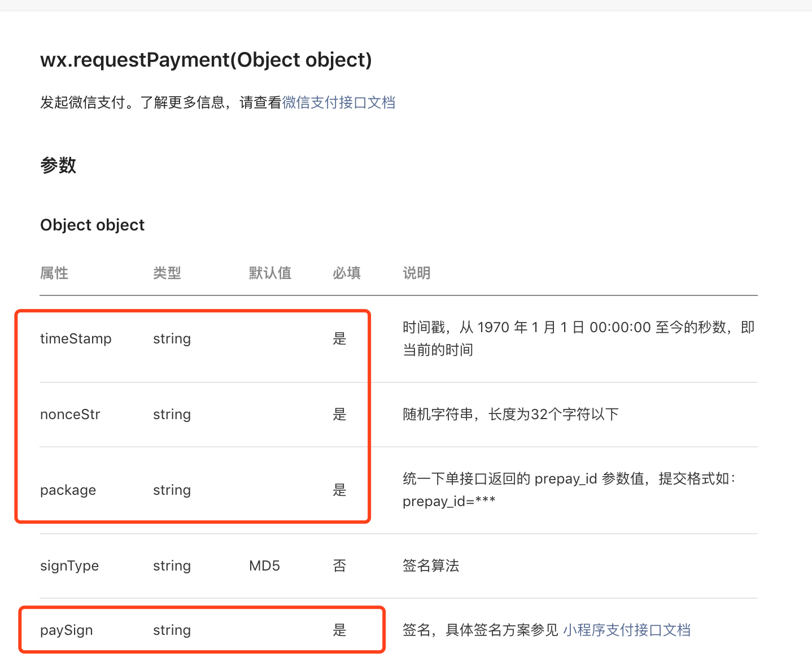This screenshot has height=662, width=812.
Task: Click the string type in signType row
Action: click(x=172, y=565)
